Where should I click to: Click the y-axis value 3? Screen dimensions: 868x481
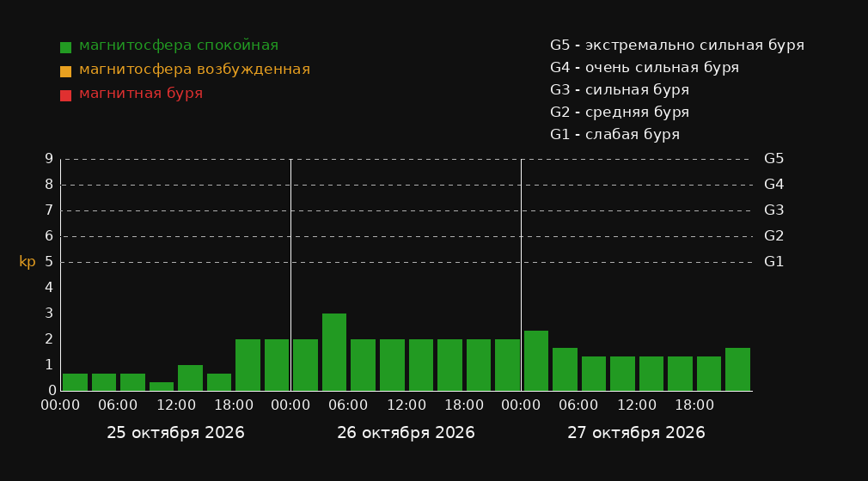(49, 314)
